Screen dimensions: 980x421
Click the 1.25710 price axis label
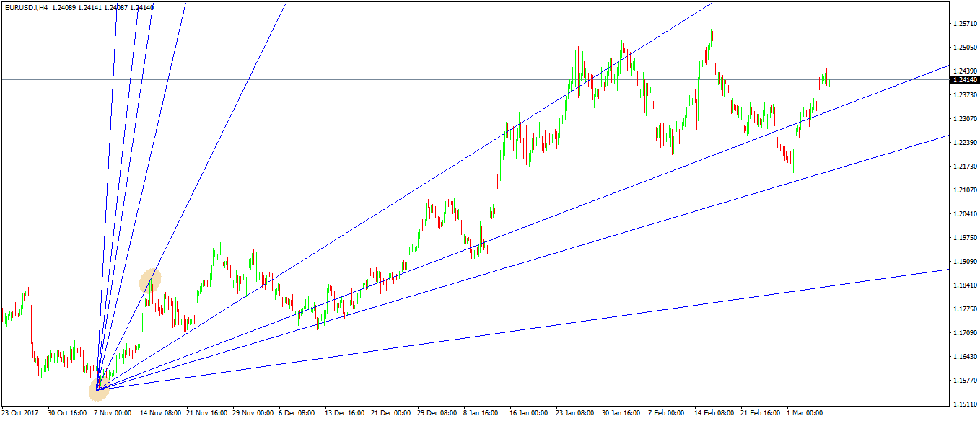pos(965,24)
